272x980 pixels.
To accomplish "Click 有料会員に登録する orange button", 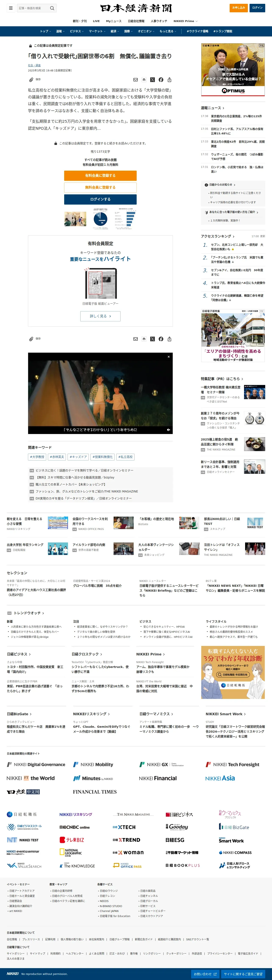I will pyautogui.click(x=100, y=175).
